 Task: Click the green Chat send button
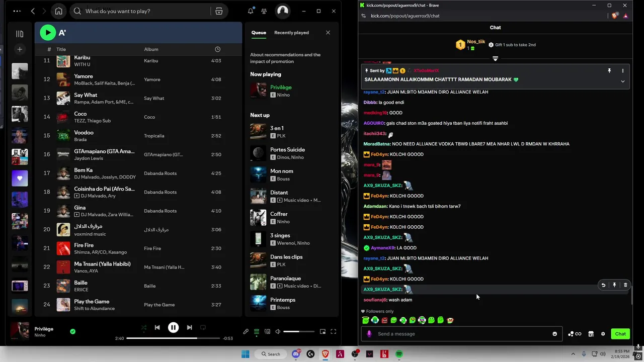[x=620, y=334]
